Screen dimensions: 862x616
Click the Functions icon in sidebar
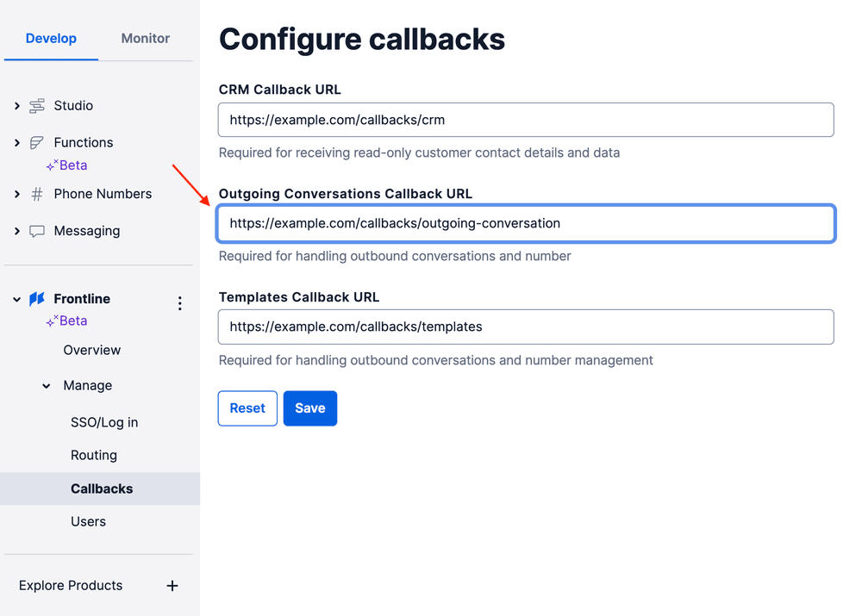(x=37, y=143)
